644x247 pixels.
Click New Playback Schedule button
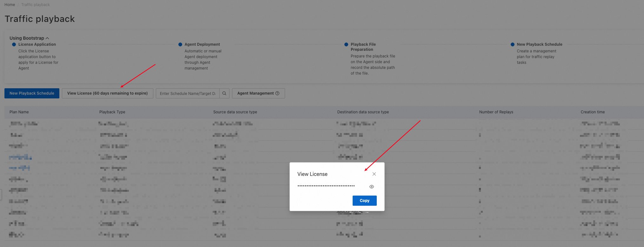[x=32, y=93]
